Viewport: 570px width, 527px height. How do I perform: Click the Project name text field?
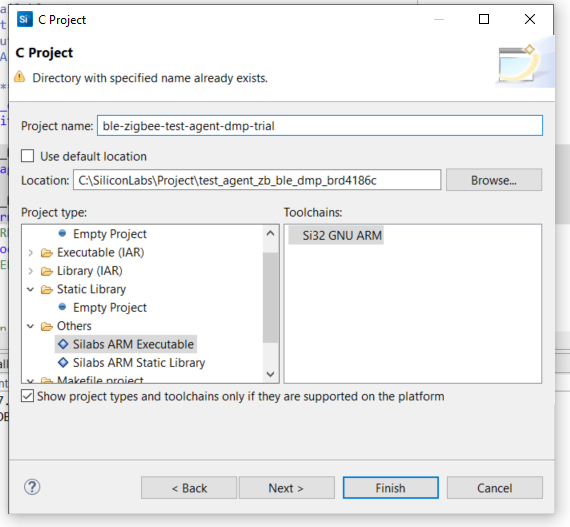[320, 126]
